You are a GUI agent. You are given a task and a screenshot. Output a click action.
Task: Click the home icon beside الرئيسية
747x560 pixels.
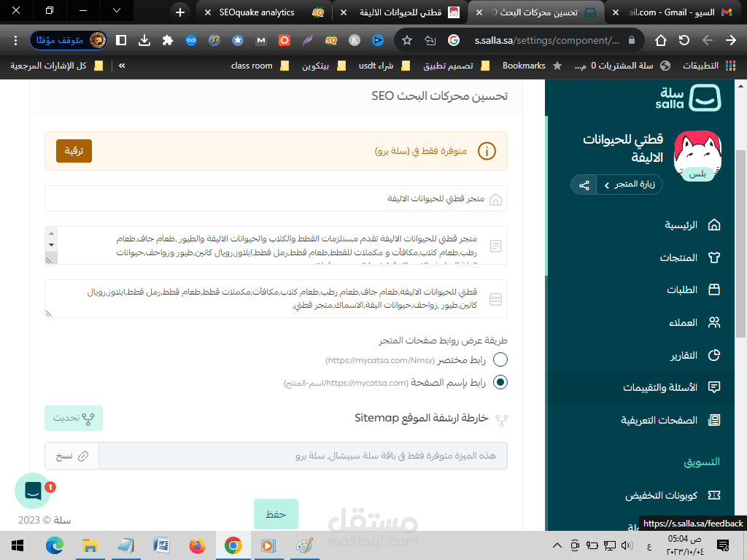point(714,225)
